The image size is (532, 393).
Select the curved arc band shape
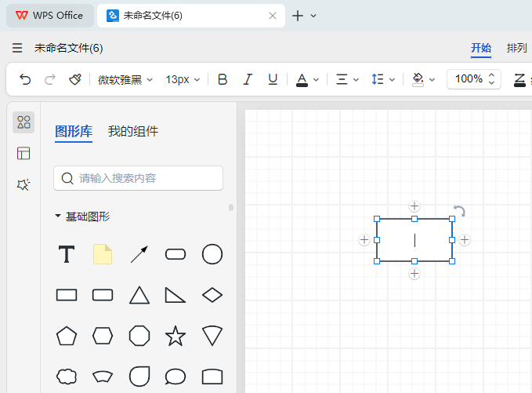coord(103,377)
